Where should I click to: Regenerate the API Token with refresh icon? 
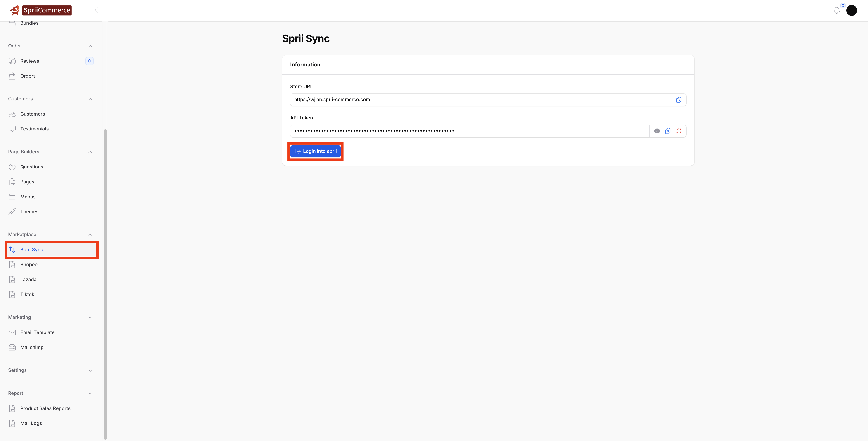coord(679,131)
